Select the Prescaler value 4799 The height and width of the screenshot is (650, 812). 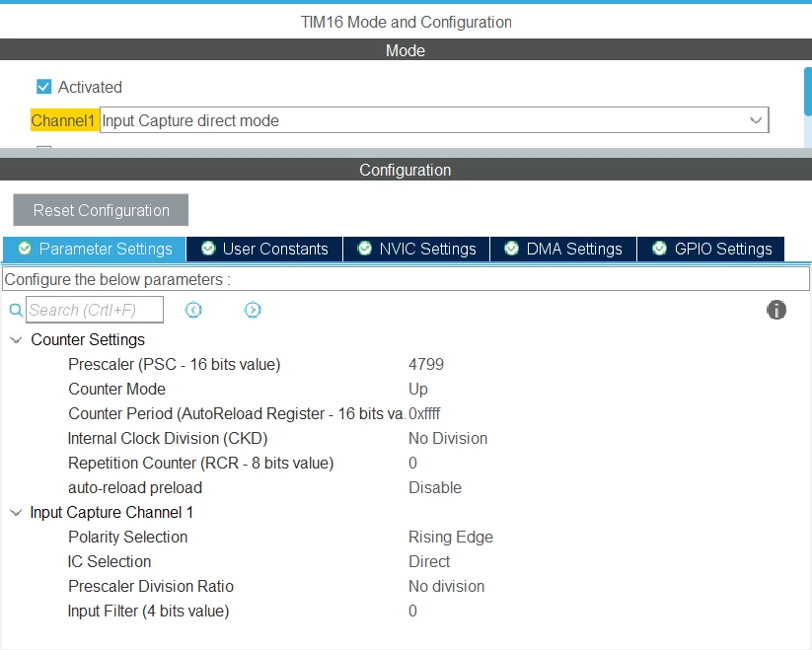tap(426, 364)
